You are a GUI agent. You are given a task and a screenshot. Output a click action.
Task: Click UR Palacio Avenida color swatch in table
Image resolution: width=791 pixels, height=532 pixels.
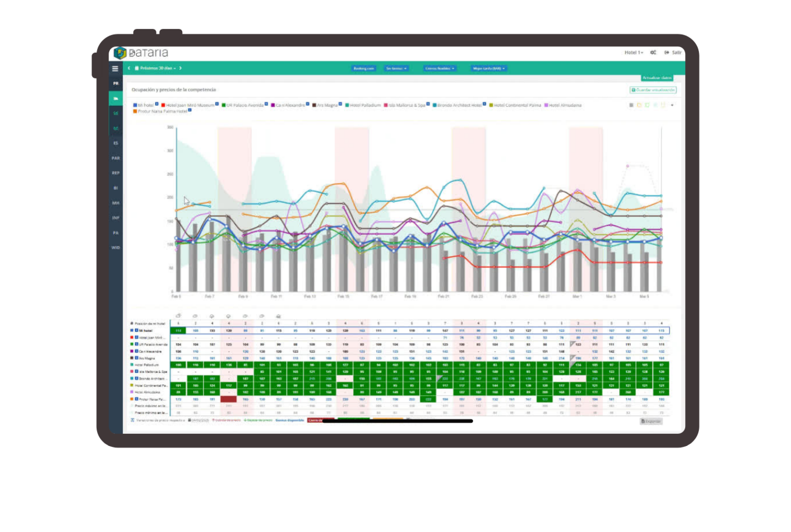pos(132,344)
